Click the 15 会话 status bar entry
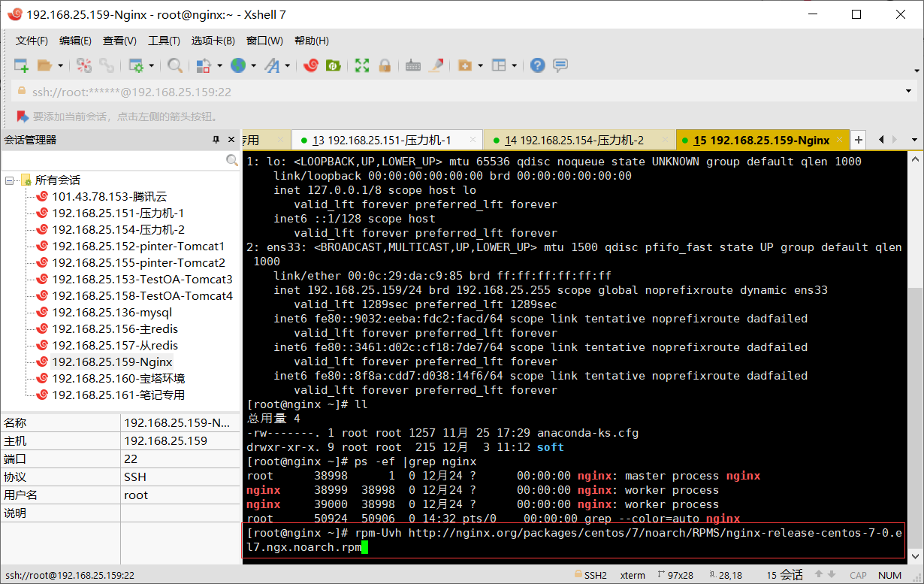The image size is (924, 584). point(785,575)
